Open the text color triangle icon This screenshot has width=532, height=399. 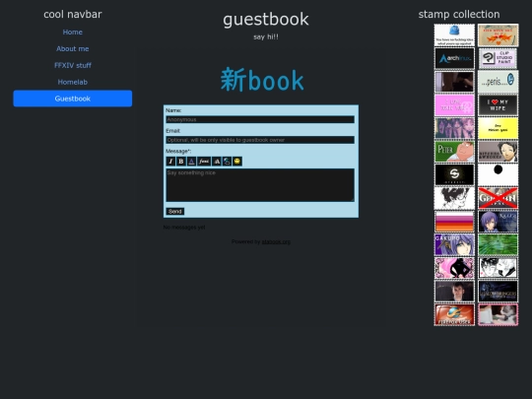pos(191,162)
